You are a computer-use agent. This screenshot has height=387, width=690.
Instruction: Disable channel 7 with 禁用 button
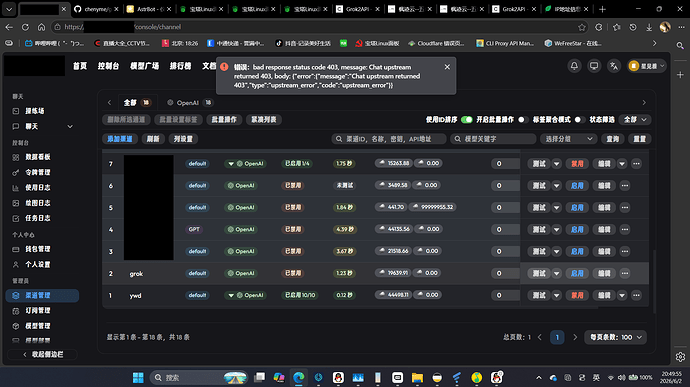click(577, 164)
